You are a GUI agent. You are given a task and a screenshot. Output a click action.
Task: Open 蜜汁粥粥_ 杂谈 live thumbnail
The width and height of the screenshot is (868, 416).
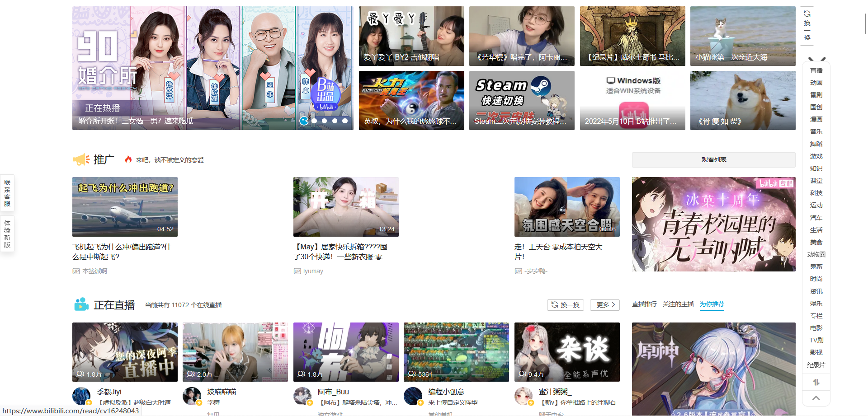pyautogui.click(x=567, y=352)
